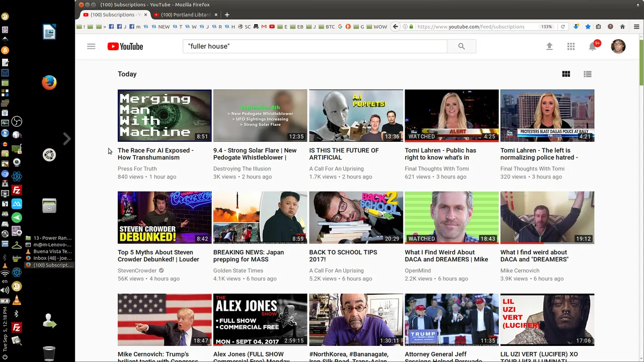Reload the page with refresh icon
Viewport: 644px width, 362px height.
pos(563,27)
